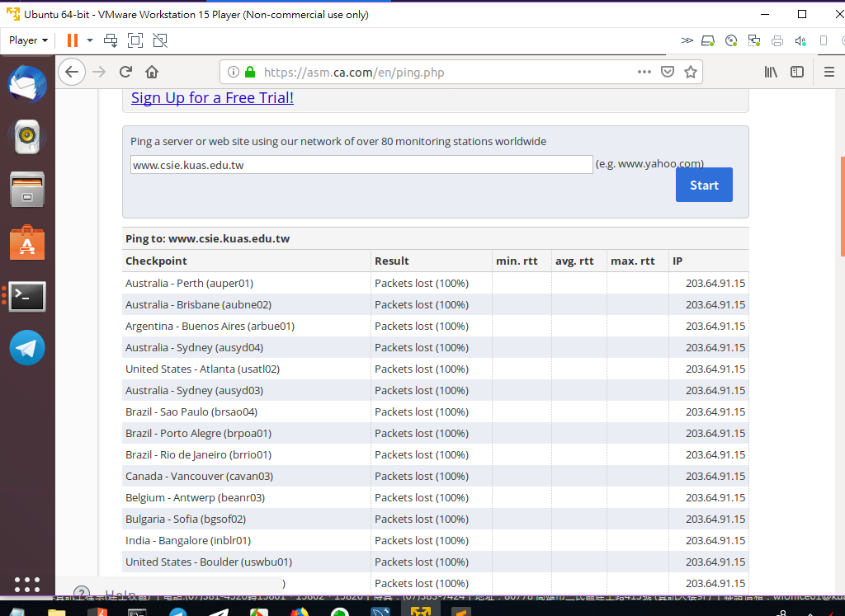Screen dimensions: 845x616
Task: Open Files from the Ubuntu dock
Action: [x=27, y=190]
